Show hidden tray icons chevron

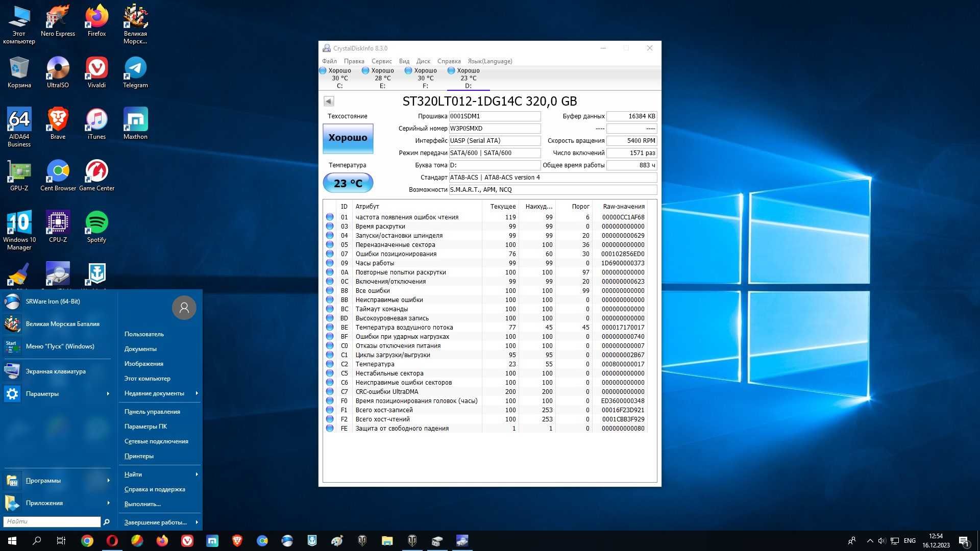pos(869,541)
